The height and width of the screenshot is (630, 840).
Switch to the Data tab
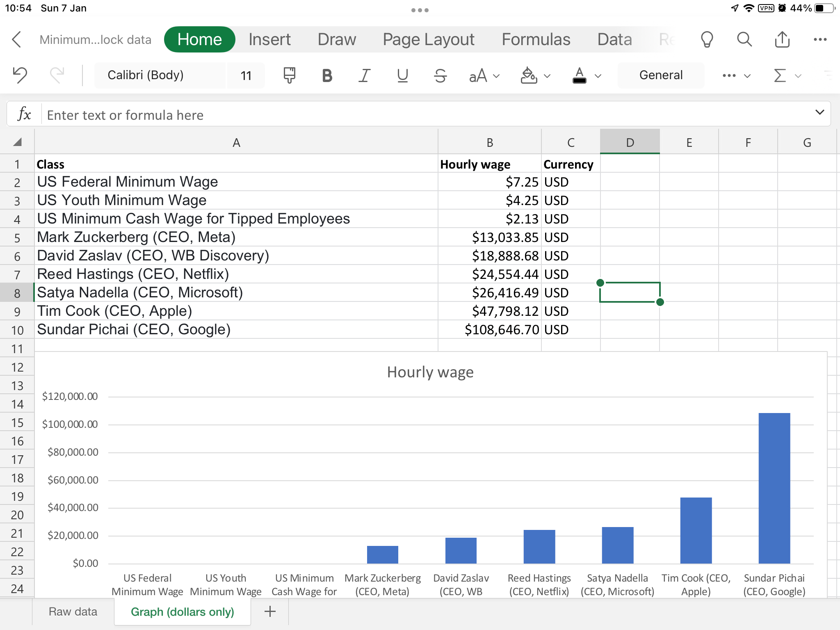[614, 39]
